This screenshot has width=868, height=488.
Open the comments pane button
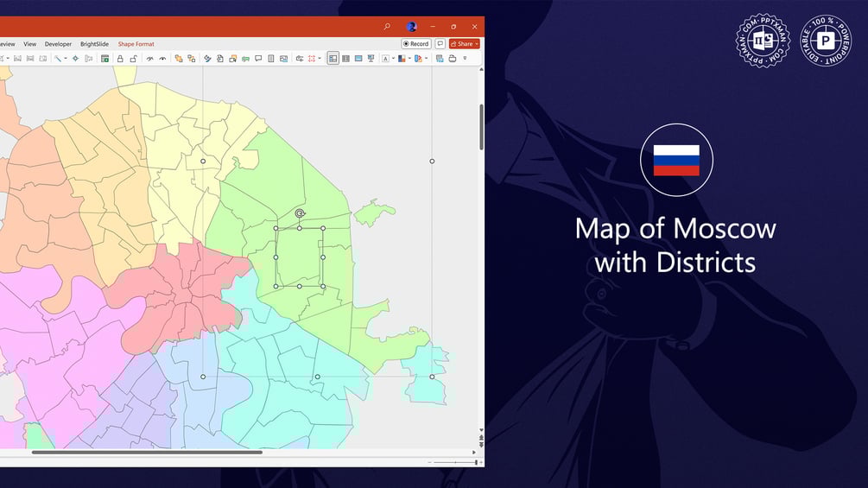pos(440,44)
